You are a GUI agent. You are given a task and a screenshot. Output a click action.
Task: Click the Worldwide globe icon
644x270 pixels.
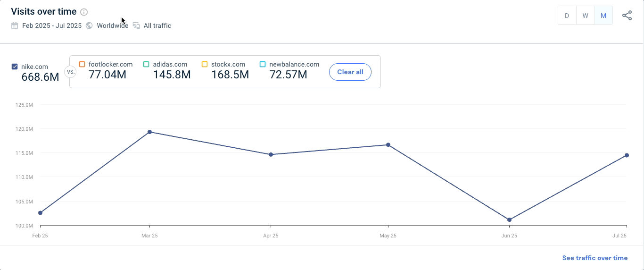click(x=90, y=25)
